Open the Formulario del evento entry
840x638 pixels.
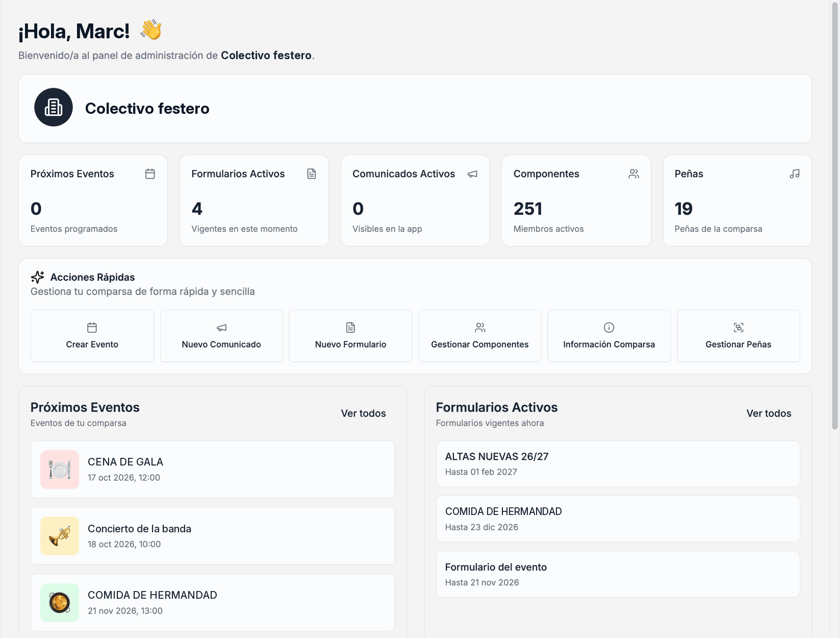pyautogui.click(x=618, y=574)
